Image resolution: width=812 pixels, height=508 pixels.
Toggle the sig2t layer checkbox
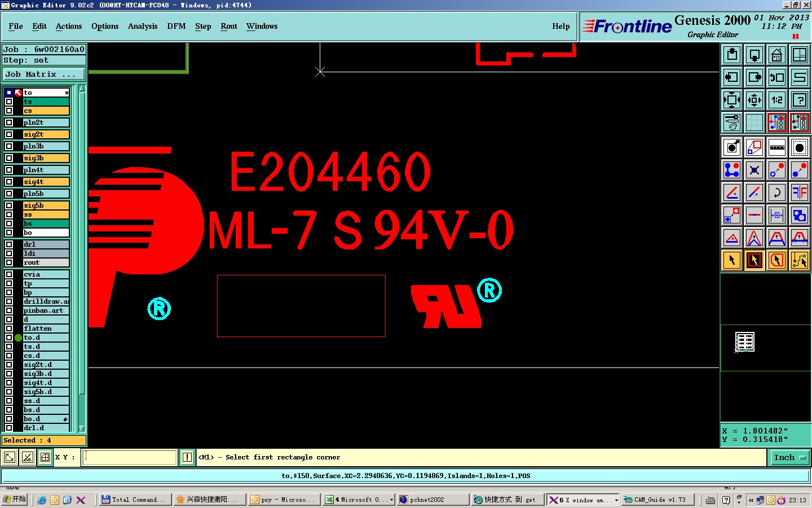[9, 134]
